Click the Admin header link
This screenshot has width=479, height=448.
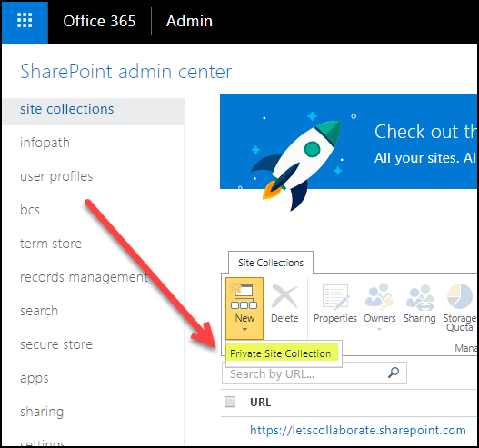[x=189, y=21]
